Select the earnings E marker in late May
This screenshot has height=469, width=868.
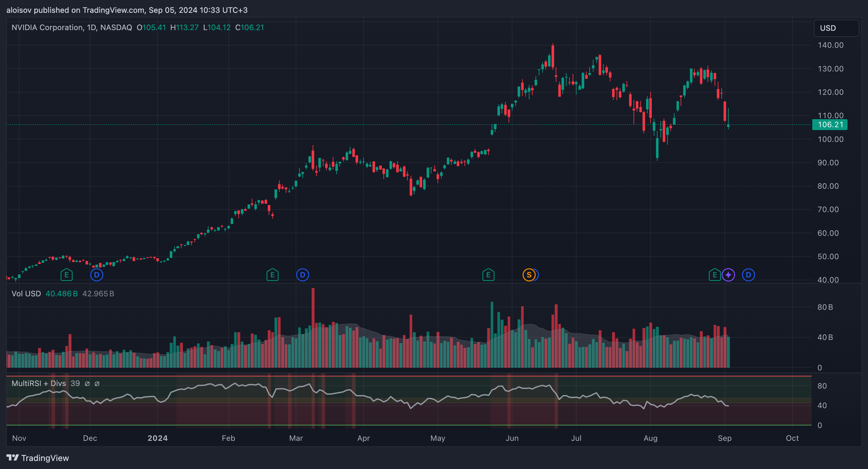pos(488,275)
